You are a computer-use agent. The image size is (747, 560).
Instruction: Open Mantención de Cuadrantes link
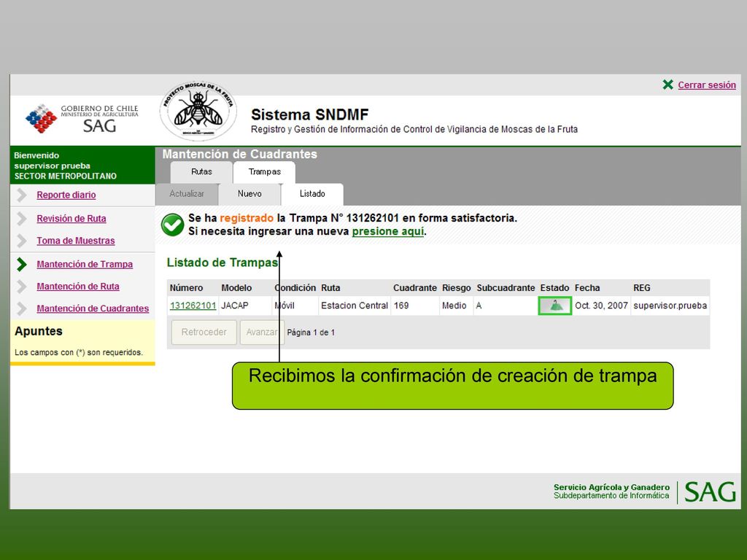93,308
